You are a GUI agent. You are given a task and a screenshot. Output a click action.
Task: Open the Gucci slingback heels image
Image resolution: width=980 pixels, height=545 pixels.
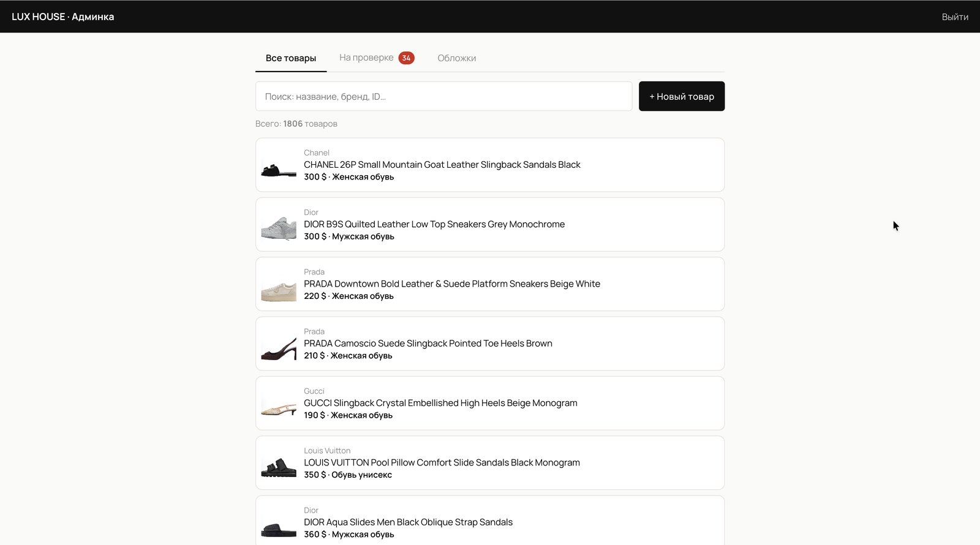pos(279,403)
